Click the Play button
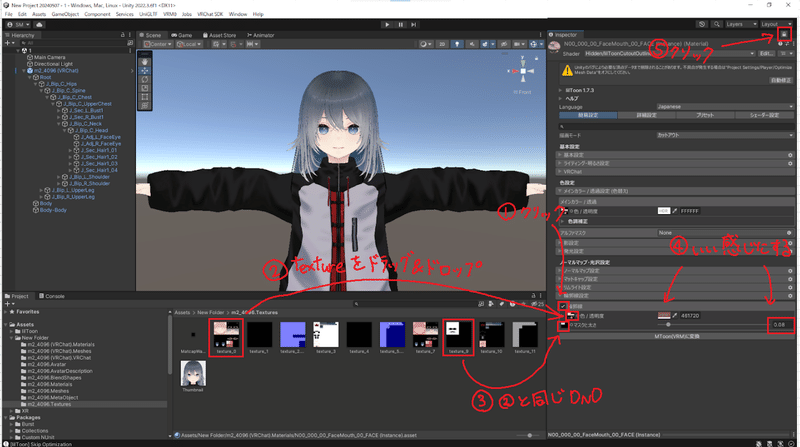Viewport: 800px width, 447px height. tap(387, 24)
